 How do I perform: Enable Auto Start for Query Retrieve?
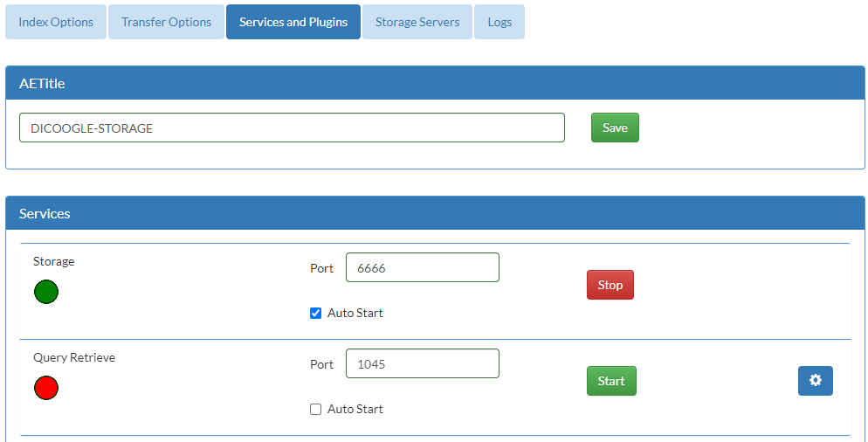(315, 410)
